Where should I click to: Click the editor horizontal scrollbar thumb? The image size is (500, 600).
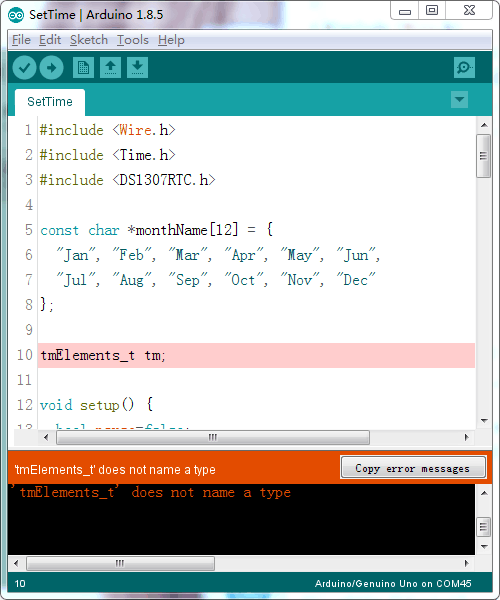click(x=213, y=437)
